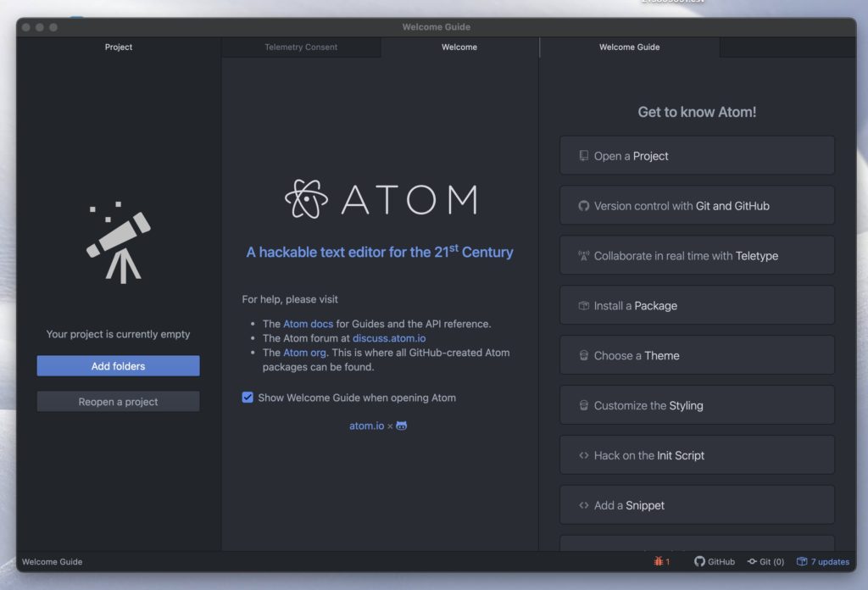Viewport: 868px width, 590px height.
Task: Click the GitHub octocat icon in status bar
Action: 699,561
